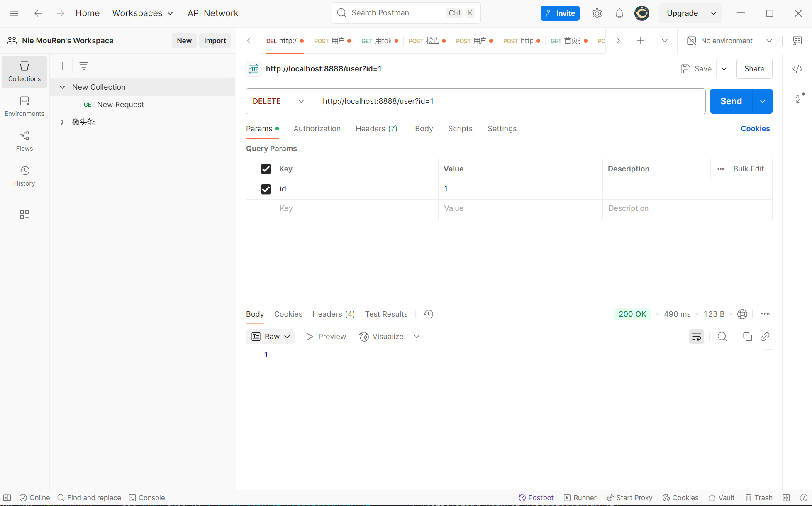
Task: Open the Flows sidebar panel
Action: [x=24, y=141]
